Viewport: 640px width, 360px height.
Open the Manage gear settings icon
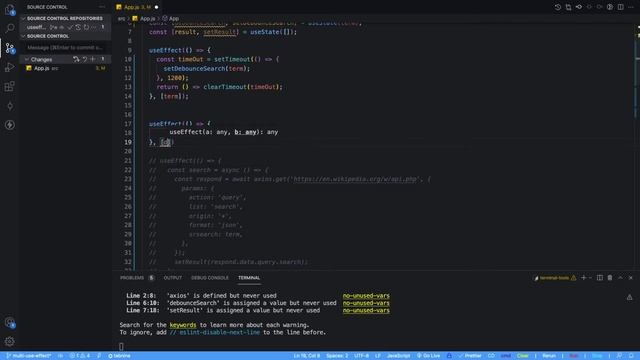(x=10, y=341)
